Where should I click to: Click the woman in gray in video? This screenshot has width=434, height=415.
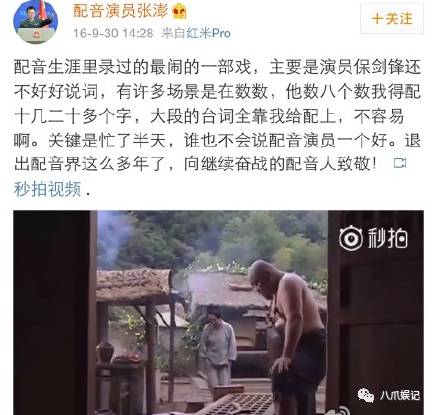click(x=218, y=347)
